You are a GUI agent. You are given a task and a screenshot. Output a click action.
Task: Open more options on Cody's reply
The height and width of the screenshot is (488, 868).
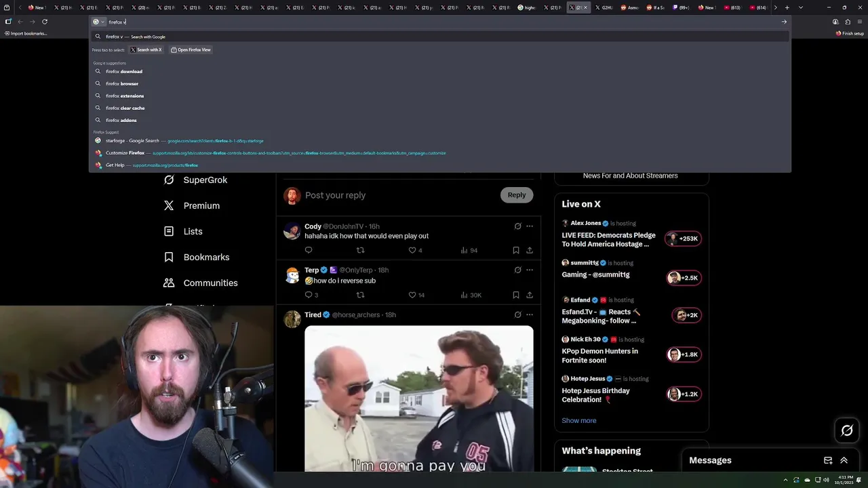pyautogui.click(x=530, y=226)
